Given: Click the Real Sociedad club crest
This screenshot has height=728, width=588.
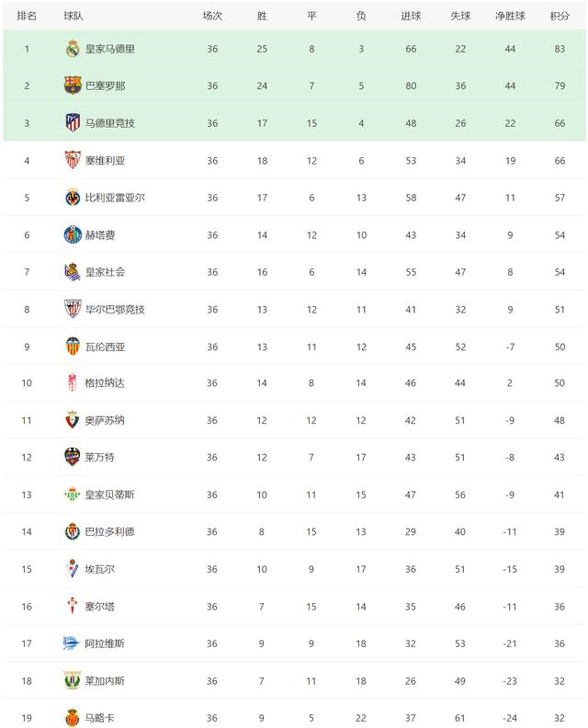Looking at the screenshot, I should pyautogui.click(x=73, y=272).
